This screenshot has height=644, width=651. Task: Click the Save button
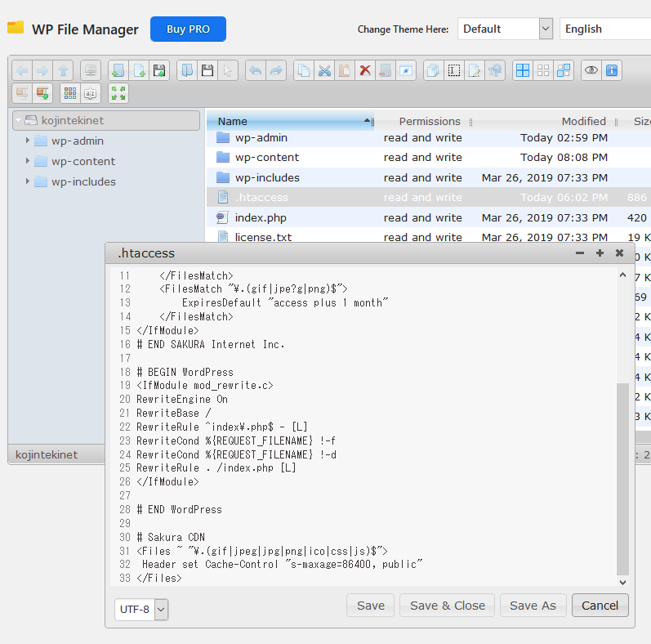click(x=370, y=606)
